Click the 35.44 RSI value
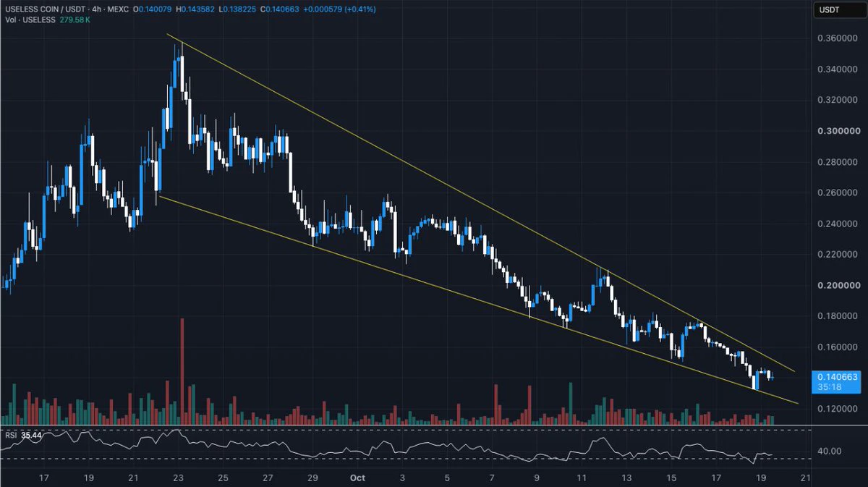The width and height of the screenshot is (868, 487). [32, 436]
